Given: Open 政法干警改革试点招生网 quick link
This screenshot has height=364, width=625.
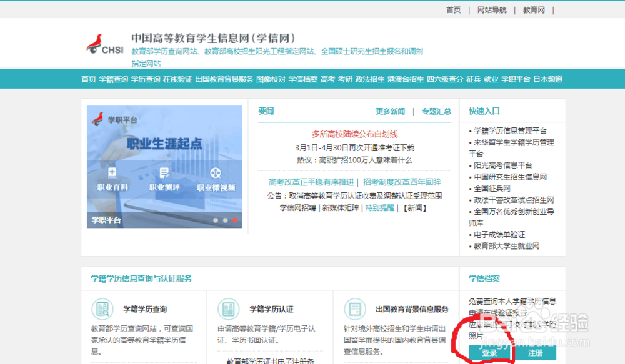Looking at the screenshot, I should tap(514, 200).
